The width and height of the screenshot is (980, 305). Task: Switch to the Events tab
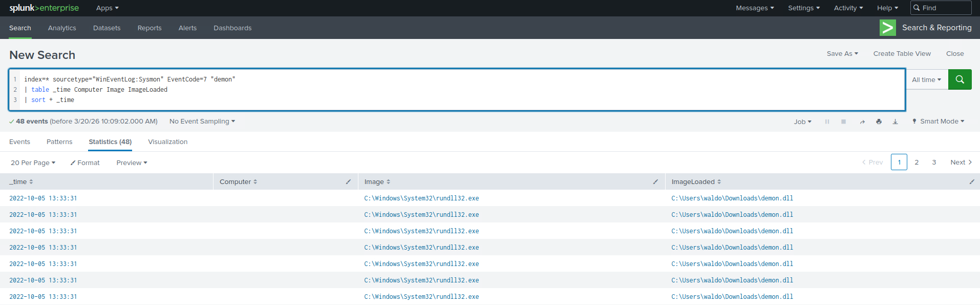click(19, 142)
